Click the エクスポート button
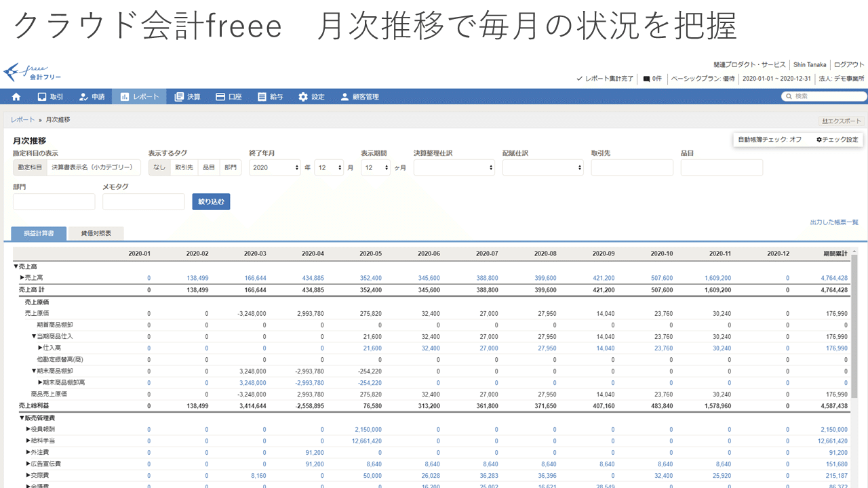 click(842, 121)
